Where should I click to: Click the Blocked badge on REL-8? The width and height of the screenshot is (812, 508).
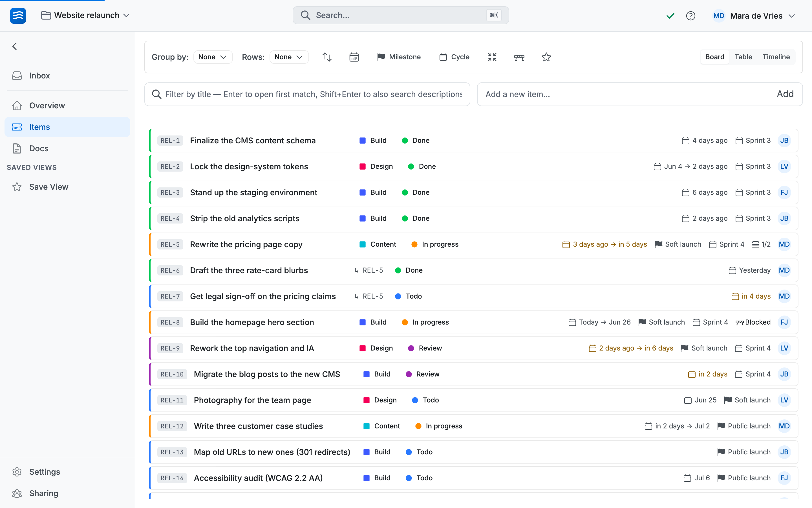(x=753, y=323)
